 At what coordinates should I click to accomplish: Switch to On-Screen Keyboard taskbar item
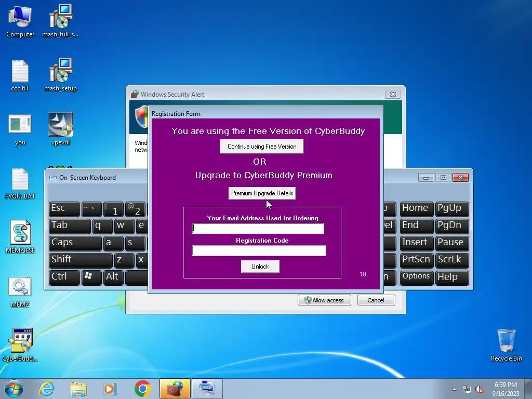[207, 389]
